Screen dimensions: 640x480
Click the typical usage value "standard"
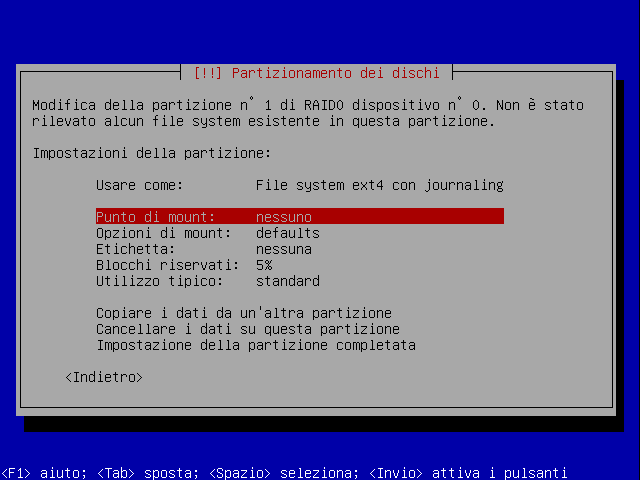click(x=287, y=281)
